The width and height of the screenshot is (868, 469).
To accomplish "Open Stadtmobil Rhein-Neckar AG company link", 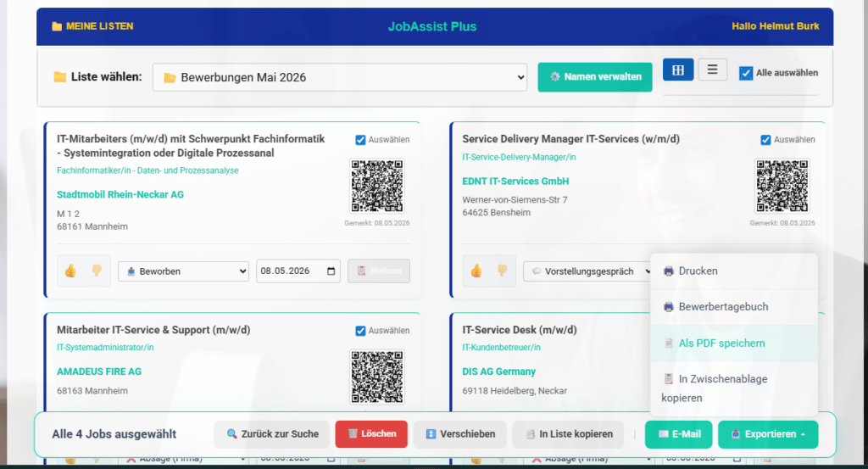I will [120, 194].
